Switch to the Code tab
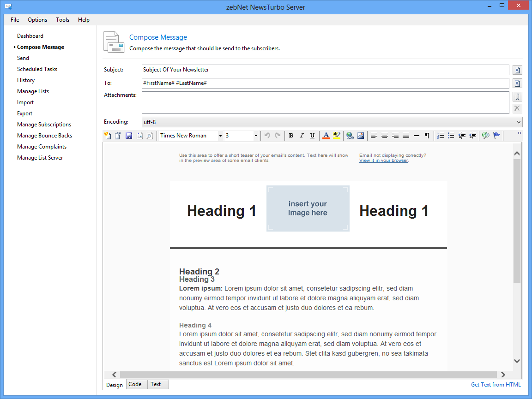The width and height of the screenshot is (532, 399). (x=135, y=384)
